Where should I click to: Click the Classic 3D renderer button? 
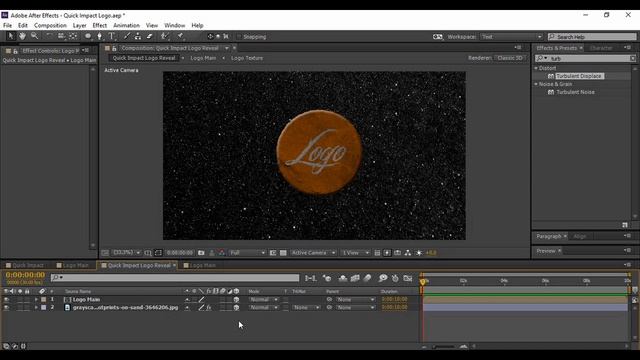point(509,58)
